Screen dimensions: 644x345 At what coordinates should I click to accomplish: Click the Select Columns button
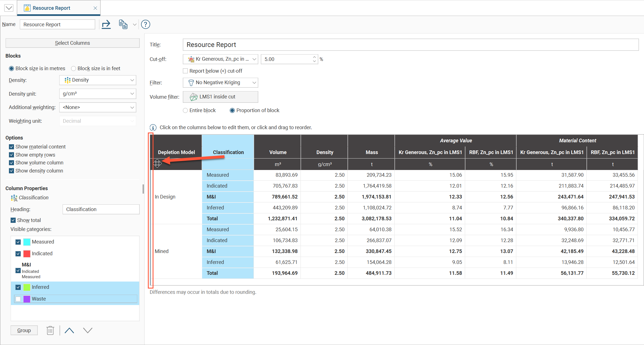click(x=72, y=43)
